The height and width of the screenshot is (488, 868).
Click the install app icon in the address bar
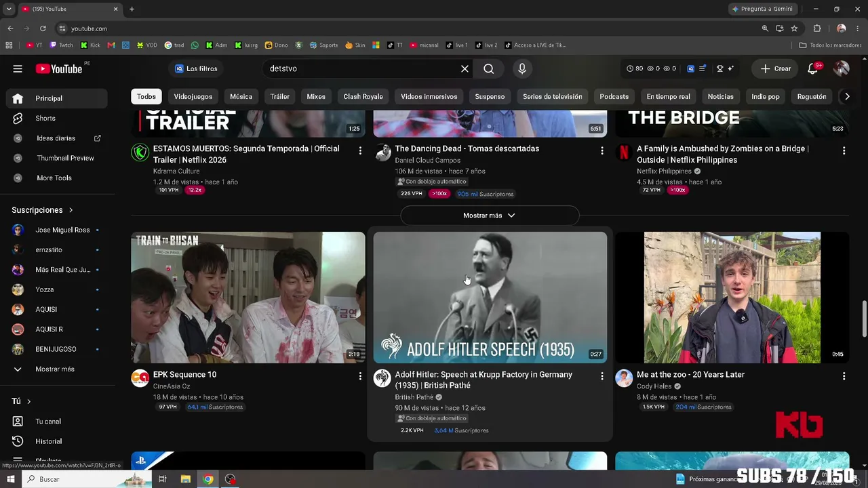click(x=780, y=28)
